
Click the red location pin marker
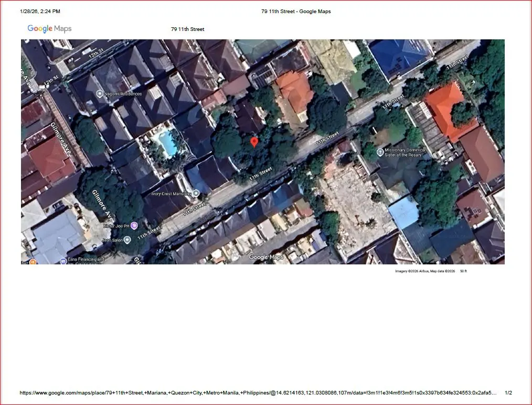254,142
